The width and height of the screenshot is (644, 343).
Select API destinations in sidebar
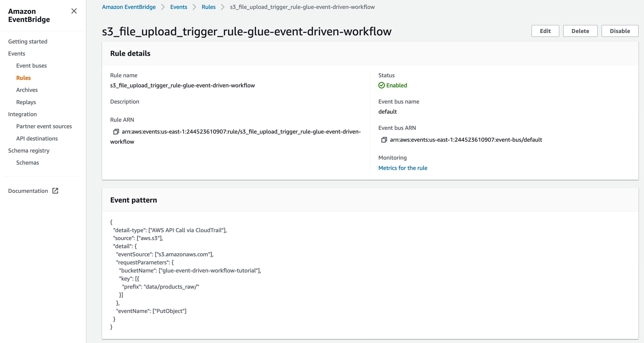pyautogui.click(x=37, y=138)
